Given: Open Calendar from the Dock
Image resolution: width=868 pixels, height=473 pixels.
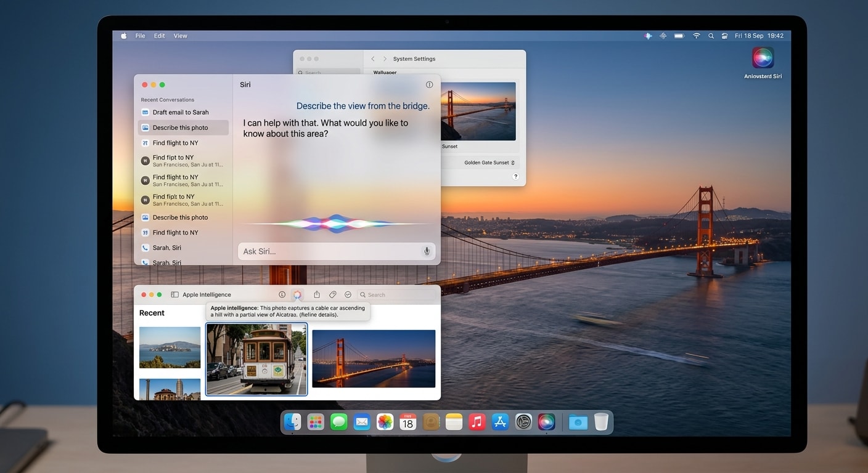Looking at the screenshot, I should pyautogui.click(x=407, y=422).
